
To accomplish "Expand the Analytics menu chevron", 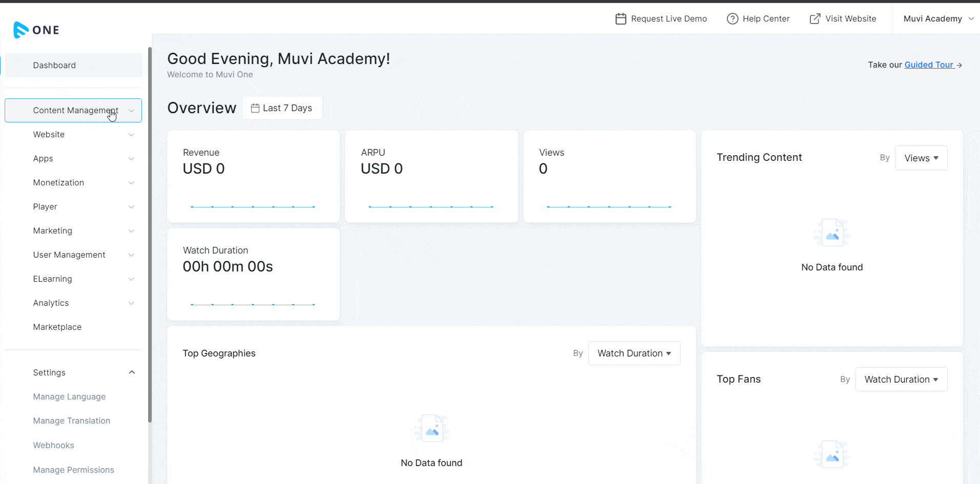I will pyautogui.click(x=131, y=303).
